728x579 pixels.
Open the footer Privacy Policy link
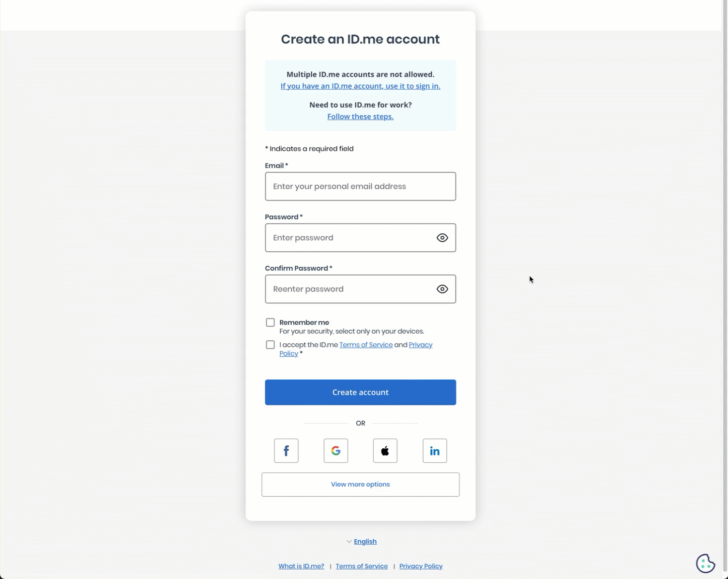(421, 566)
